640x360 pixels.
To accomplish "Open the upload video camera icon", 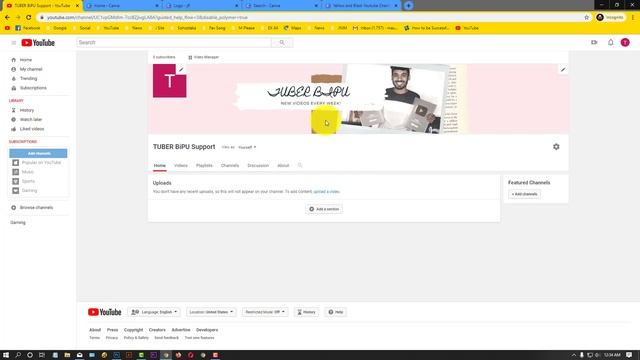I will coord(594,42).
